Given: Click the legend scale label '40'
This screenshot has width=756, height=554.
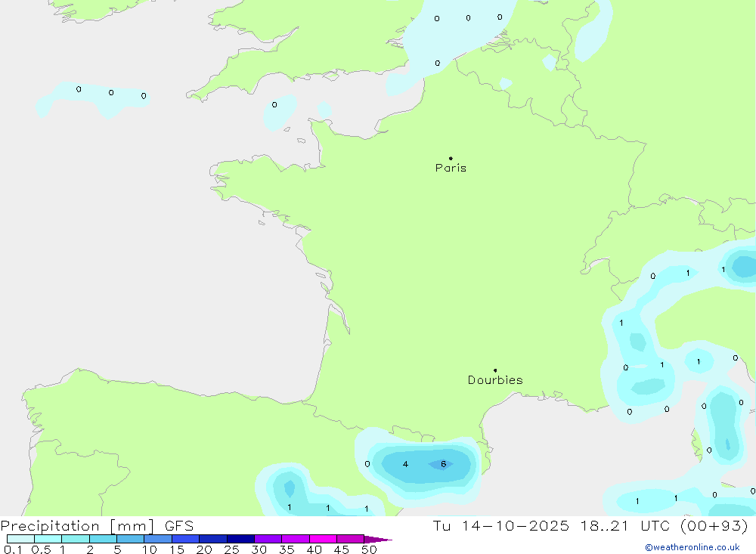Looking at the screenshot, I should coord(314,549).
